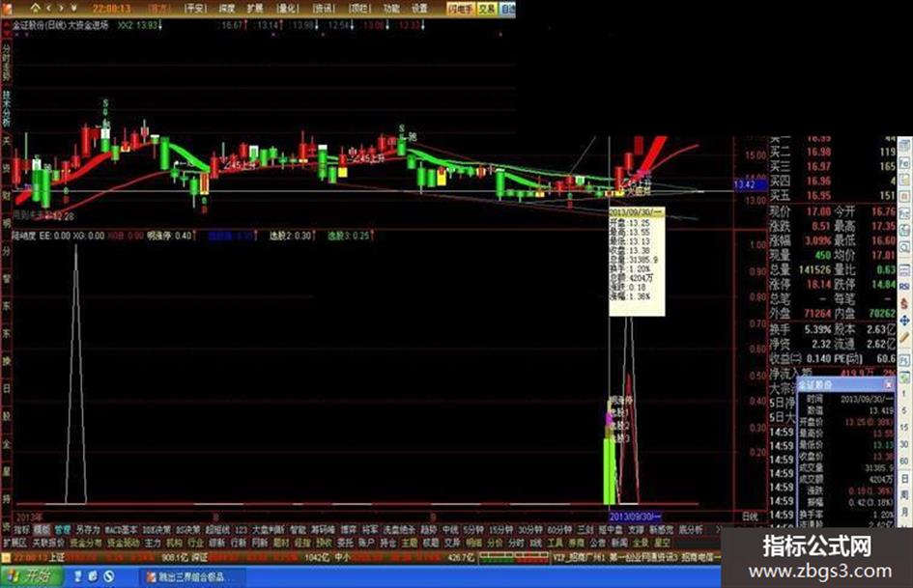913x588 pixels.
Task: Switch to 60-minute period in right toolbar
Action: point(904,462)
